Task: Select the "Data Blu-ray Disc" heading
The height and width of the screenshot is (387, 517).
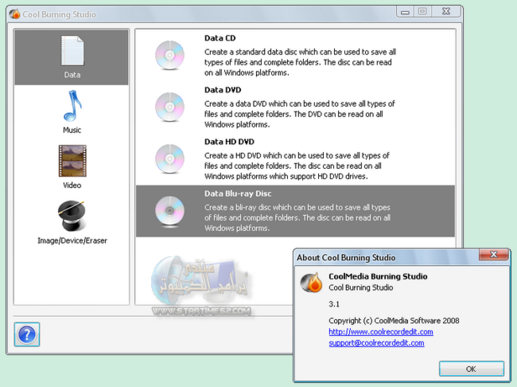Action: point(238,194)
